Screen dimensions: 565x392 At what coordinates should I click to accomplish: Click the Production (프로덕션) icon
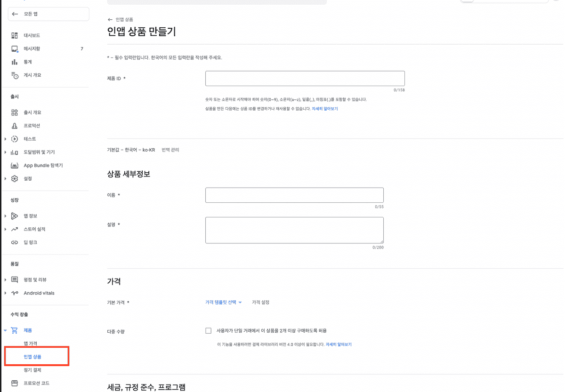(15, 126)
